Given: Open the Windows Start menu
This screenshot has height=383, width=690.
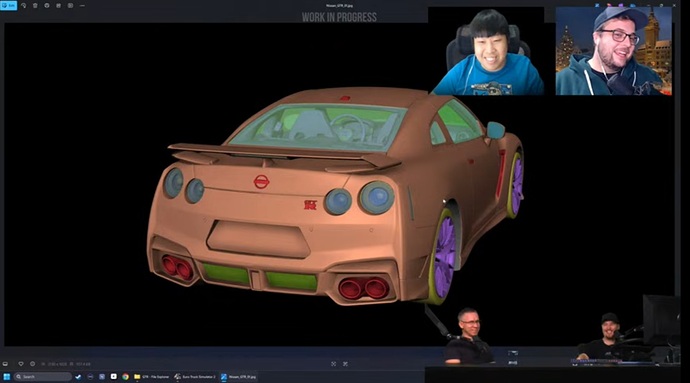Looking at the screenshot, I should (x=7, y=377).
